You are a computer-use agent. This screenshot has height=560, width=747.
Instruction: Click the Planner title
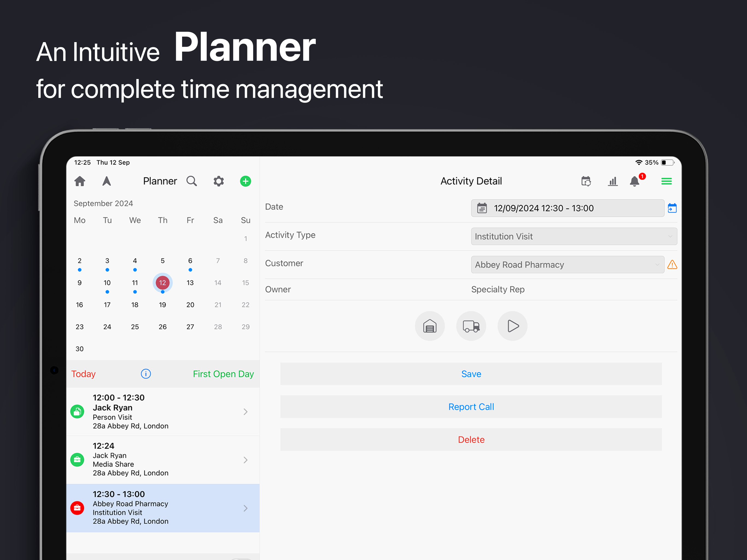pyautogui.click(x=160, y=181)
